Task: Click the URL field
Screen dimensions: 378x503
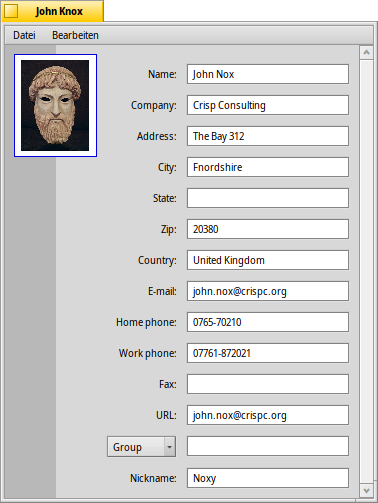Action: pyautogui.click(x=268, y=415)
